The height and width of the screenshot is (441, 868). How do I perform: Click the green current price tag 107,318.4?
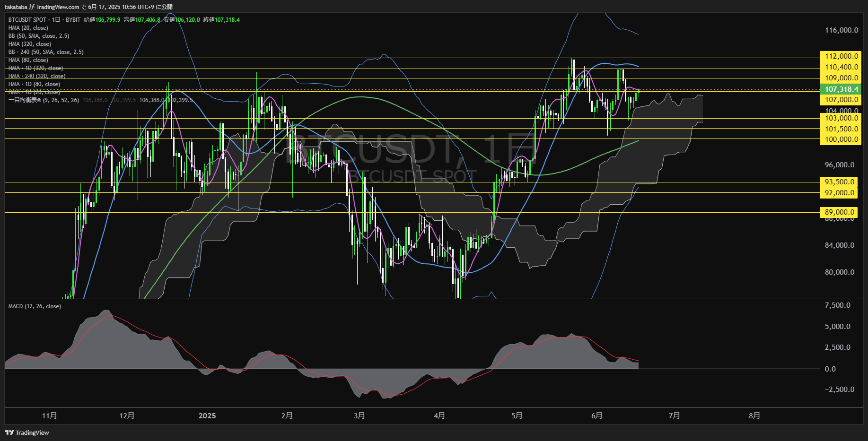point(841,89)
